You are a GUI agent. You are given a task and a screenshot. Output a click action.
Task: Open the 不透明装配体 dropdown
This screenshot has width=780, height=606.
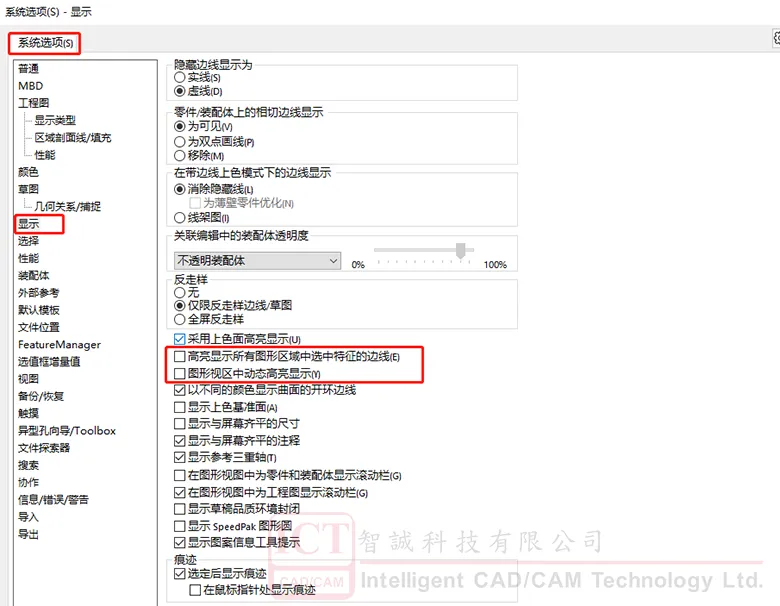(x=257, y=261)
